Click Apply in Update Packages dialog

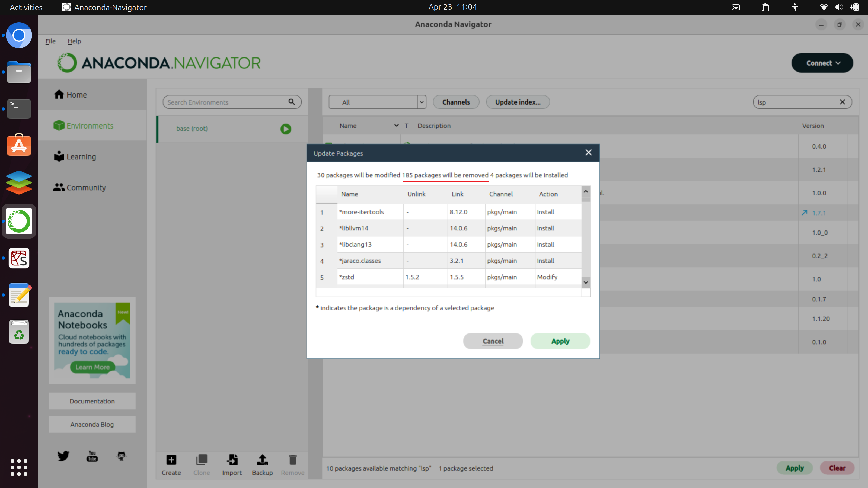[560, 341]
